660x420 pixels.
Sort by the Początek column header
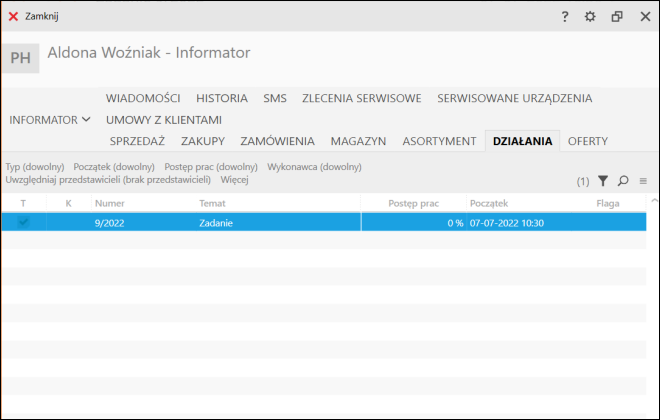[489, 203]
